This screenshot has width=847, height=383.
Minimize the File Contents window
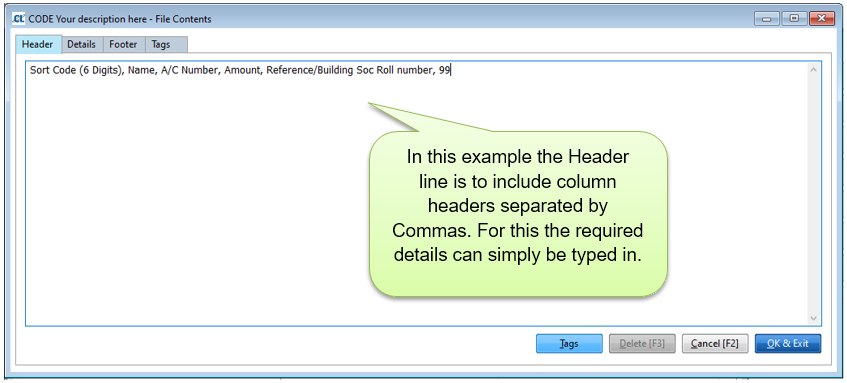767,19
